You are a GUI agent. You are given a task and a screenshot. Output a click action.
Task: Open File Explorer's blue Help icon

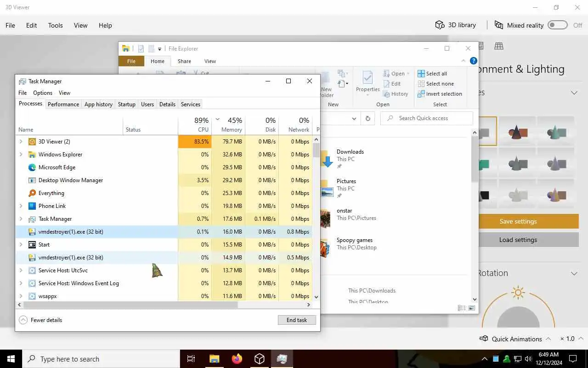pos(474,61)
